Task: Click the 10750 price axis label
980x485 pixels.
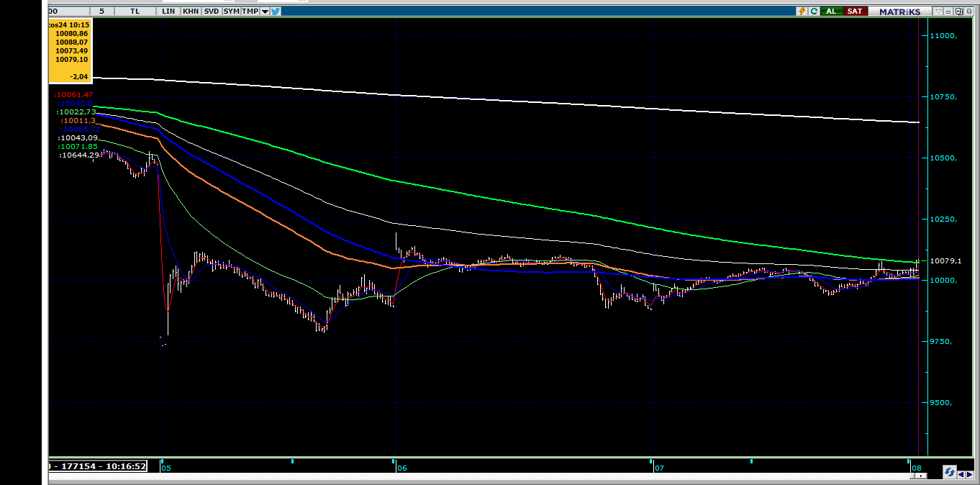Action: [943, 97]
